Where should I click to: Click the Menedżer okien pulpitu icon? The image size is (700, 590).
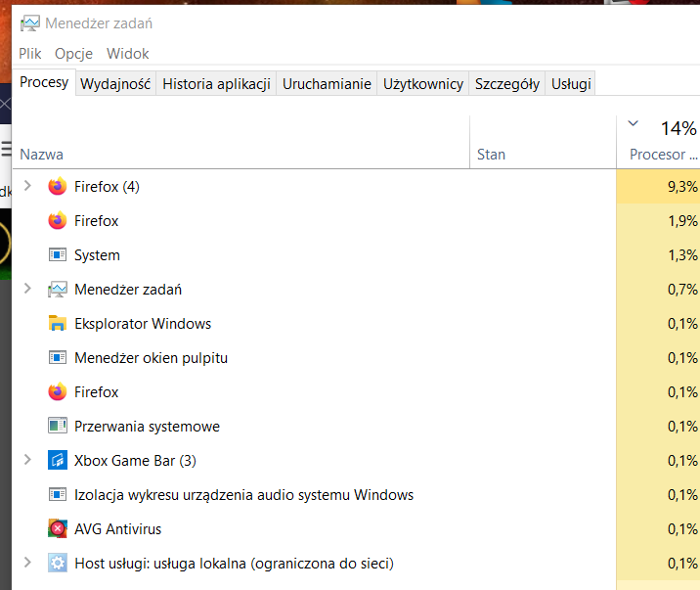pyautogui.click(x=58, y=358)
